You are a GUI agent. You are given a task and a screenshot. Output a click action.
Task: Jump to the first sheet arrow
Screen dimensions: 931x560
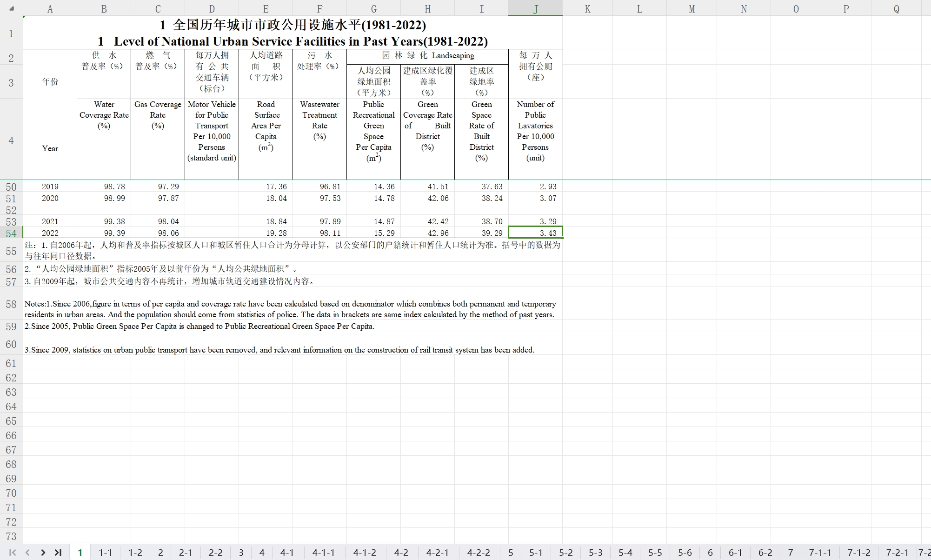tap(13, 553)
